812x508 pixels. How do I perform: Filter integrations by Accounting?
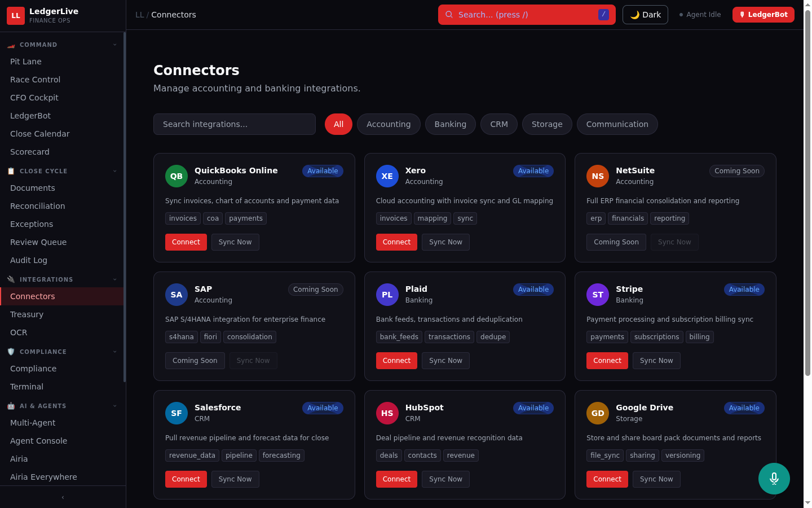coord(389,124)
